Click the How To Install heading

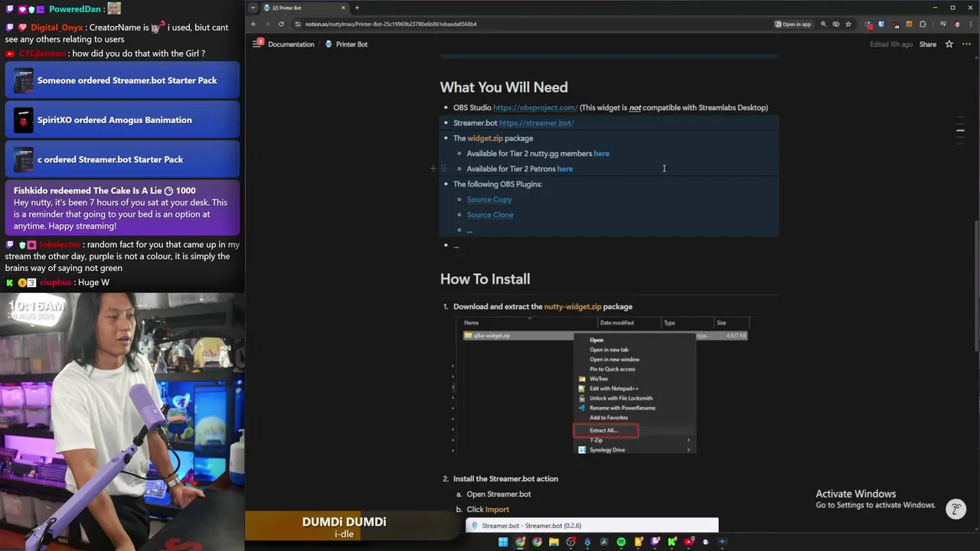tap(485, 279)
